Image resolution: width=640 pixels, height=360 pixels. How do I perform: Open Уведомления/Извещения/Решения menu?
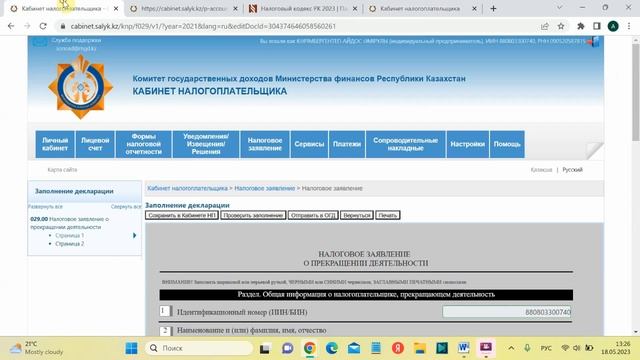pyautogui.click(x=206, y=144)
